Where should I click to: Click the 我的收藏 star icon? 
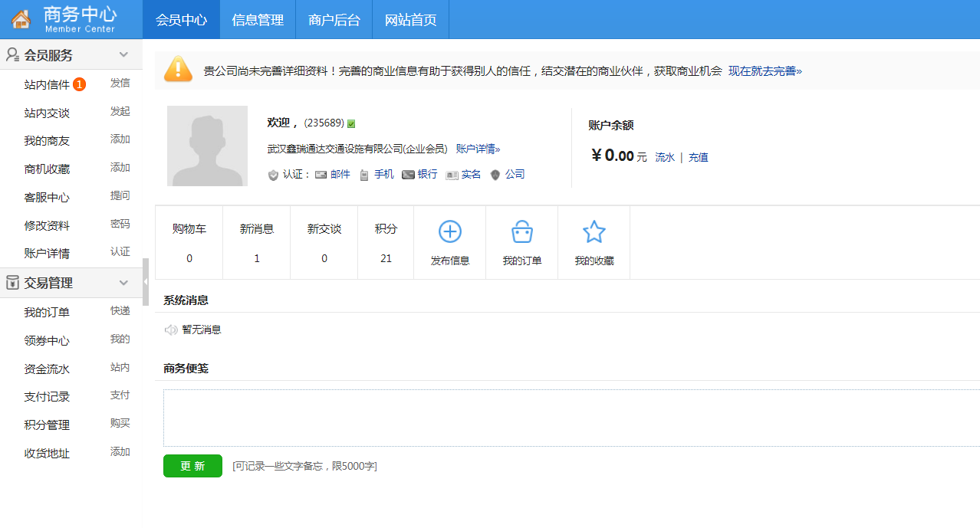pyautogui.click(x=593, y=231)
